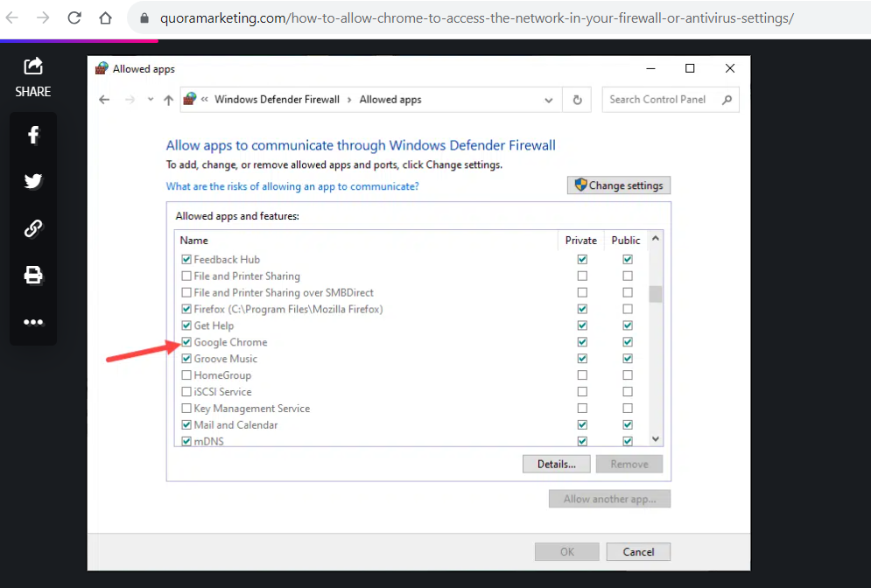Click the list scroll up arrow
Image resolution: width=871 pixels, height=588 pixels.
(x=656, y=238)
